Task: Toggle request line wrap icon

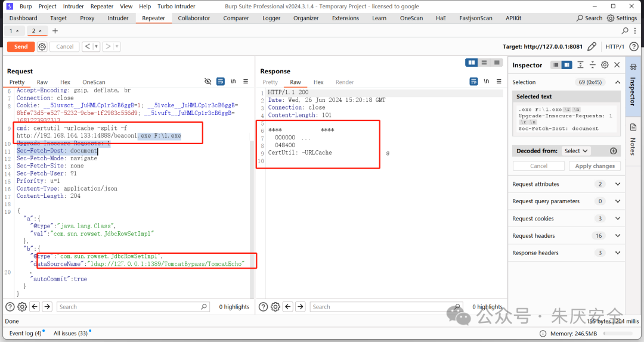Action: pyautogui.click(x=221, y=81)
